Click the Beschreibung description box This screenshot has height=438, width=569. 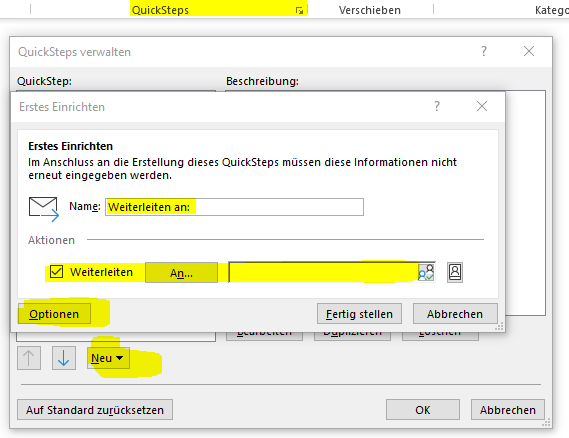pyautogui.click(x=525, y=203)
